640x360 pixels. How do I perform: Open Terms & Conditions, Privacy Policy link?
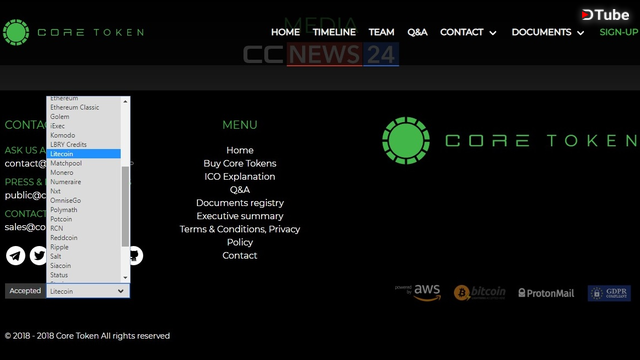point(240,236)
